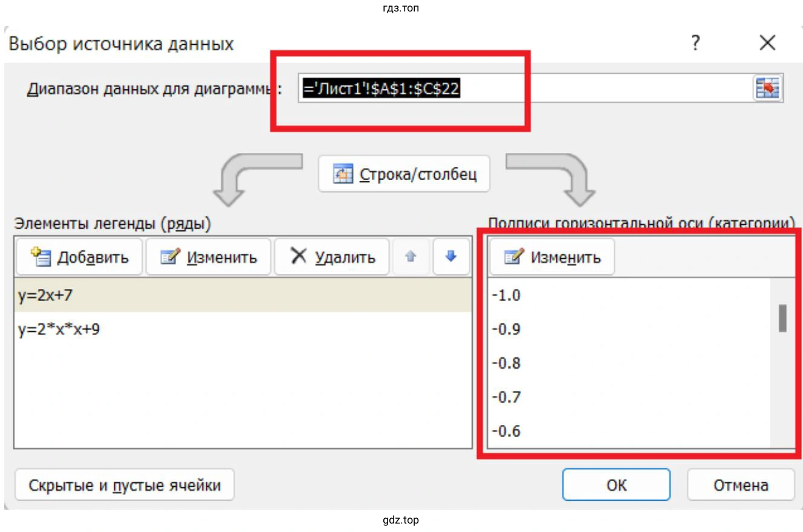803x532 pixels.
Task: Select the y=2*x*x+9 series row
Action: [x=242, y=329]
